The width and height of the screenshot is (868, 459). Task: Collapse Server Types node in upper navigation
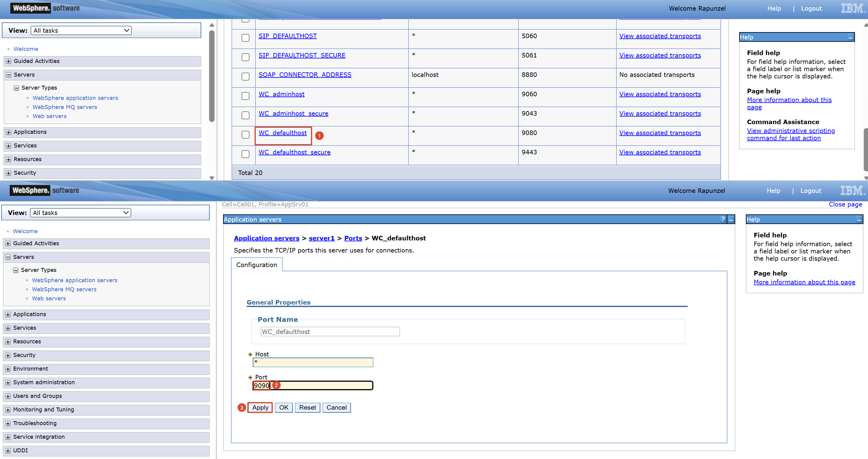pos(16,88)
